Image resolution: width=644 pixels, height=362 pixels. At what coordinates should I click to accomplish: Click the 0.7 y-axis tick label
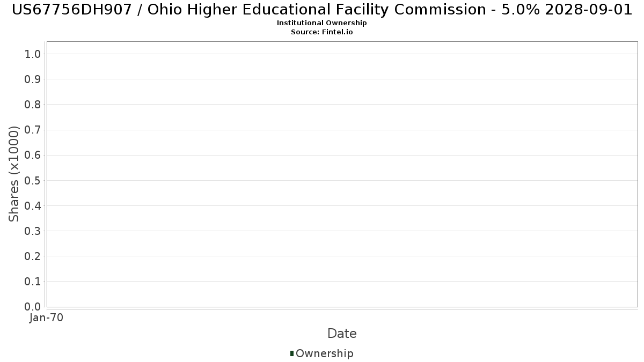pyautogui.click(x=33, y=130)
